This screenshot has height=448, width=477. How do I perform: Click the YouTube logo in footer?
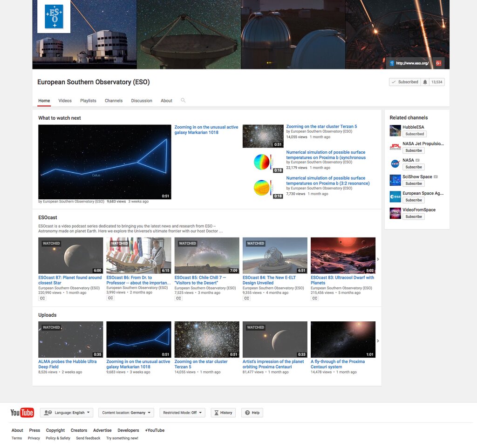(x=22, y=413)
